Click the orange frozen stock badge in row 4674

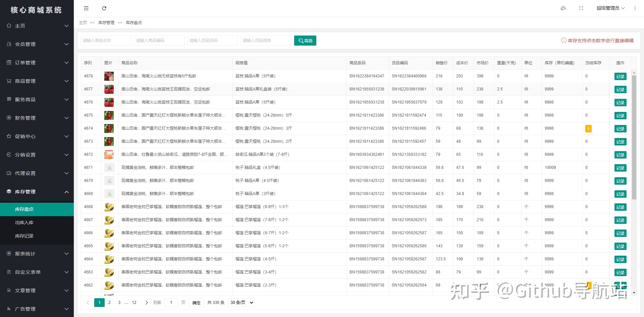(x=588, y=129)
